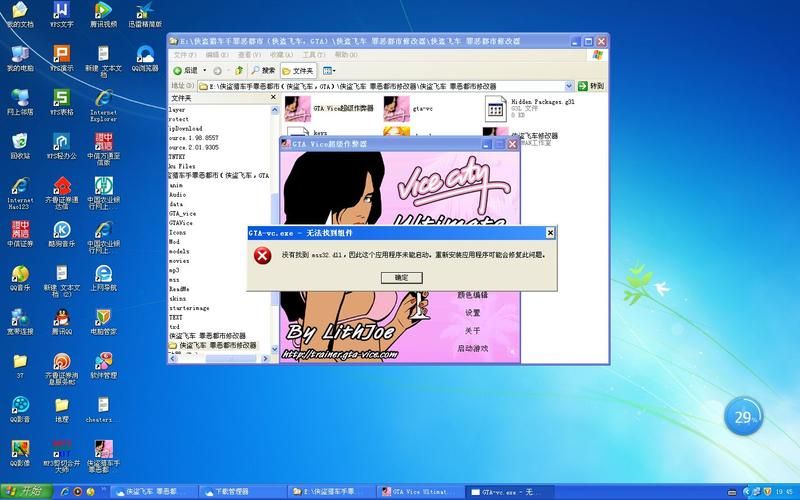
Task: Click 设置 in the trainer window
Action: (x=472, y=313)
